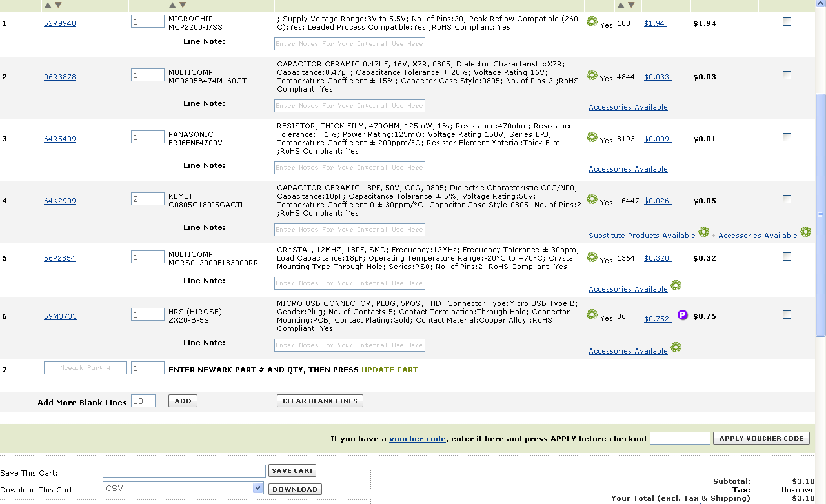Check the box for Hirose connector 59M3733

tap(787, 315)
